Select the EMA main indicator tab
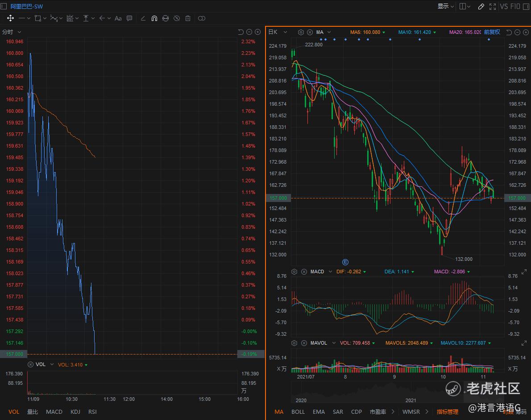This screenshot has height=420, width=531. pyautogui.click(x=319, y=412)
